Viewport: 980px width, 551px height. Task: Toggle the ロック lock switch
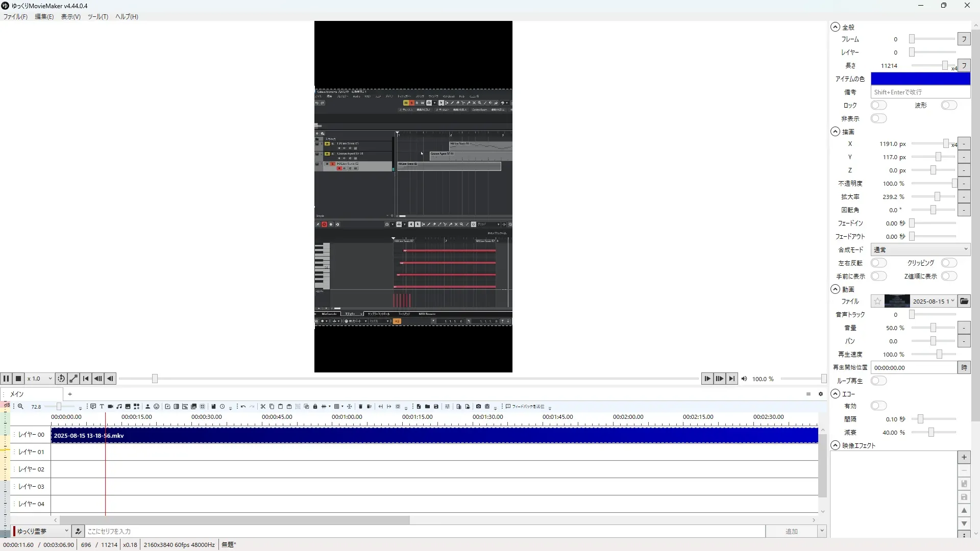[878, 105]
